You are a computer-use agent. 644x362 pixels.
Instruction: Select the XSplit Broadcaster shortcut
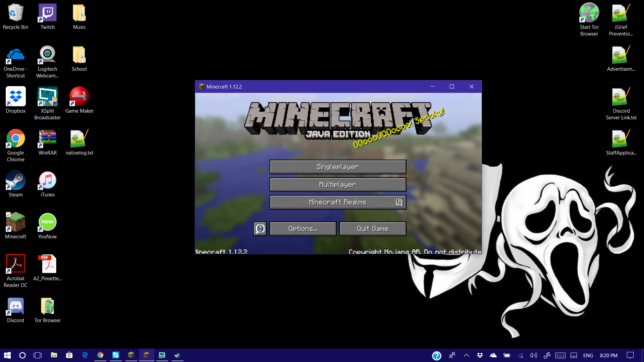point(48,103)
